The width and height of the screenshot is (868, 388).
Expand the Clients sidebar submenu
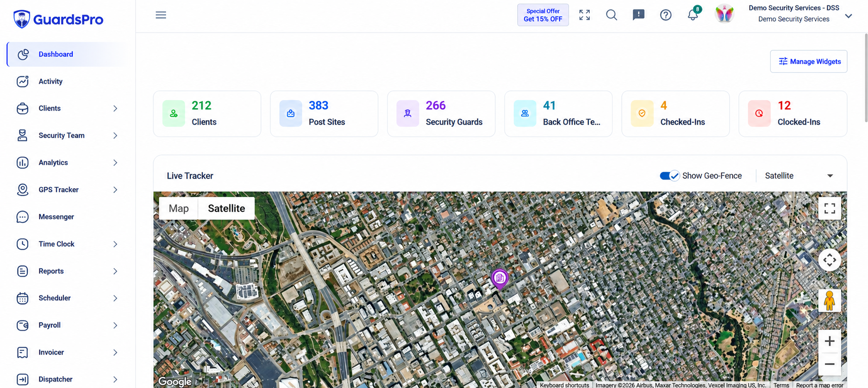[115, 109]
